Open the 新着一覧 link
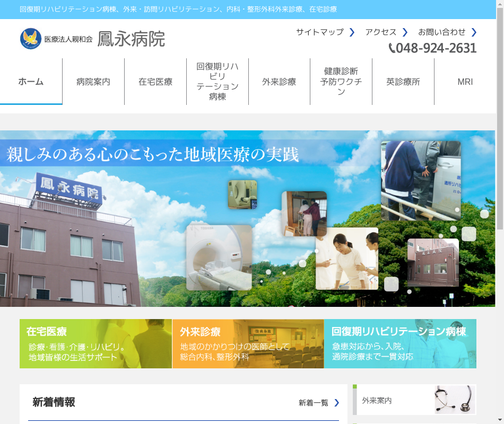This screenshot has height=424, width=504. point(314,403)
